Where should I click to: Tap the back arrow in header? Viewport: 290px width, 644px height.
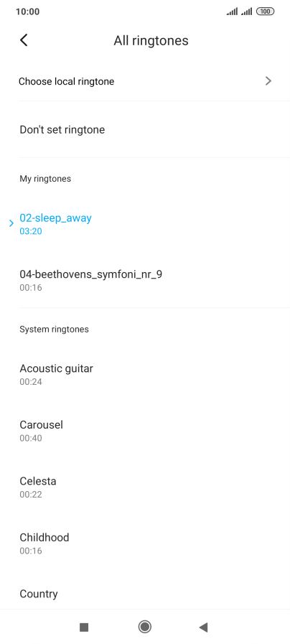(x=24, y=40)
